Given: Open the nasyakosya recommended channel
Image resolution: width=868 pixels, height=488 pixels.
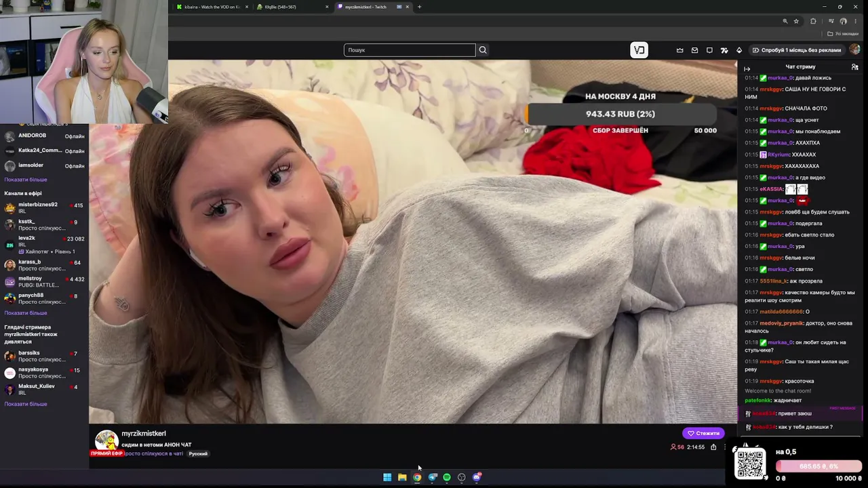Looking at the screenshot, I should (x=45, y=372).
